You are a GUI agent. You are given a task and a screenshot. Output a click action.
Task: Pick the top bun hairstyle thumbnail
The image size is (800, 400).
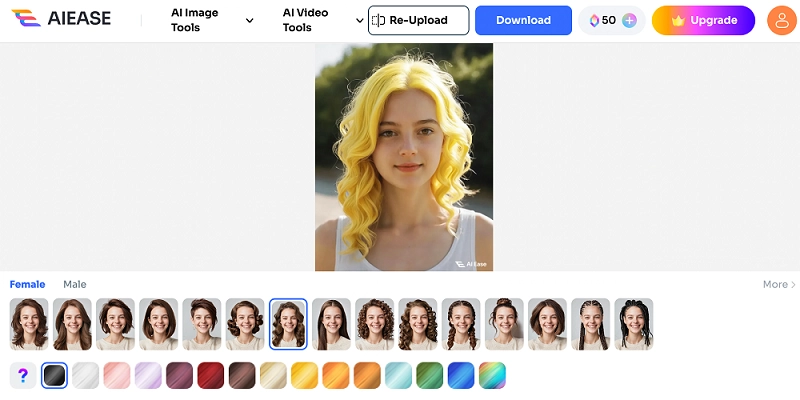pos(504,324)
